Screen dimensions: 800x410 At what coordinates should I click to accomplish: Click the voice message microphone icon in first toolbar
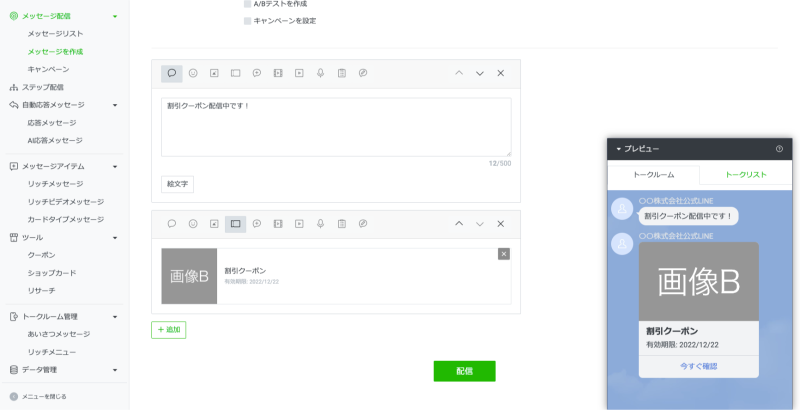[x=320, y=73]
